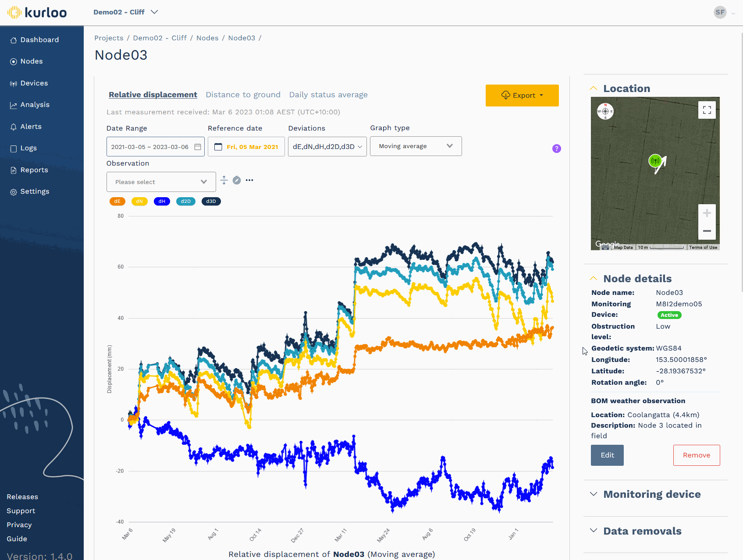The width and height of the screenshot is (743, 560).
Task: Open the SF user account menu
Action: pyautogui.click(x=724, y=12)
